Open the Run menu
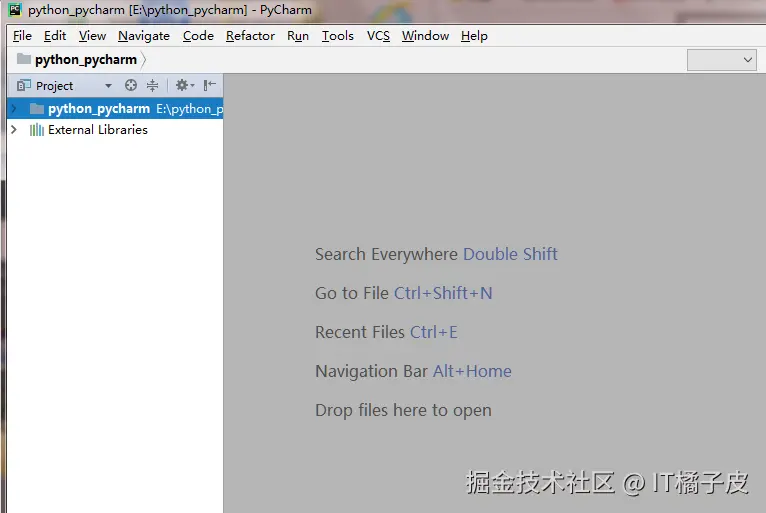This screenshot has height=513, width=766. (x=298, y=36)
